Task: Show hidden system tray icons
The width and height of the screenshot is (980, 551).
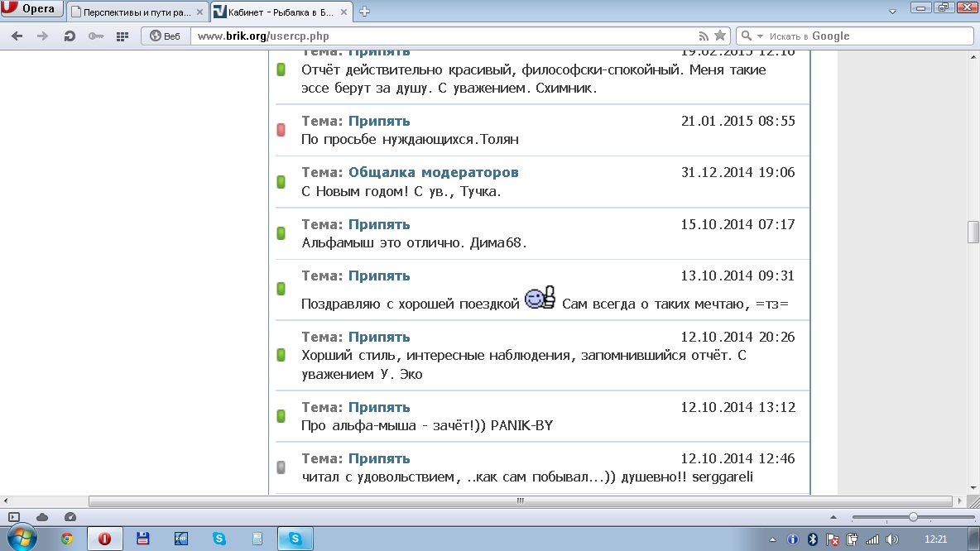Action: pos(771,539)
